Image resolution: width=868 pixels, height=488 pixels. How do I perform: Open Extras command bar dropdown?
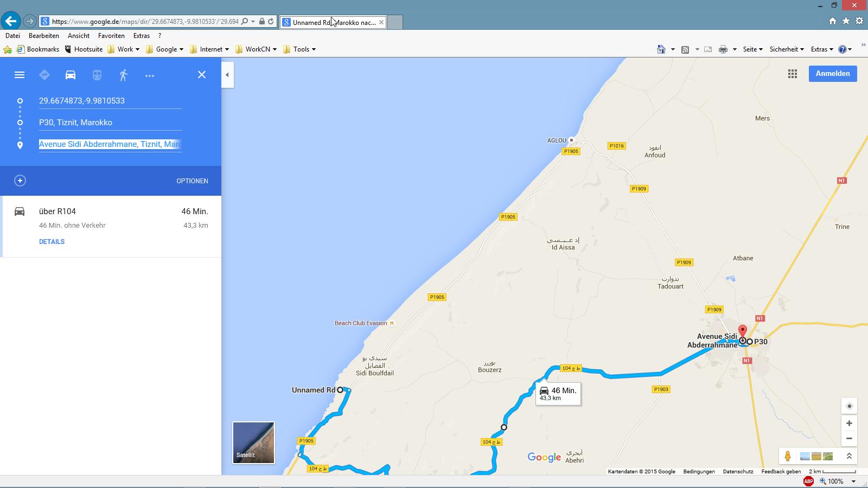tap(822, 49)
